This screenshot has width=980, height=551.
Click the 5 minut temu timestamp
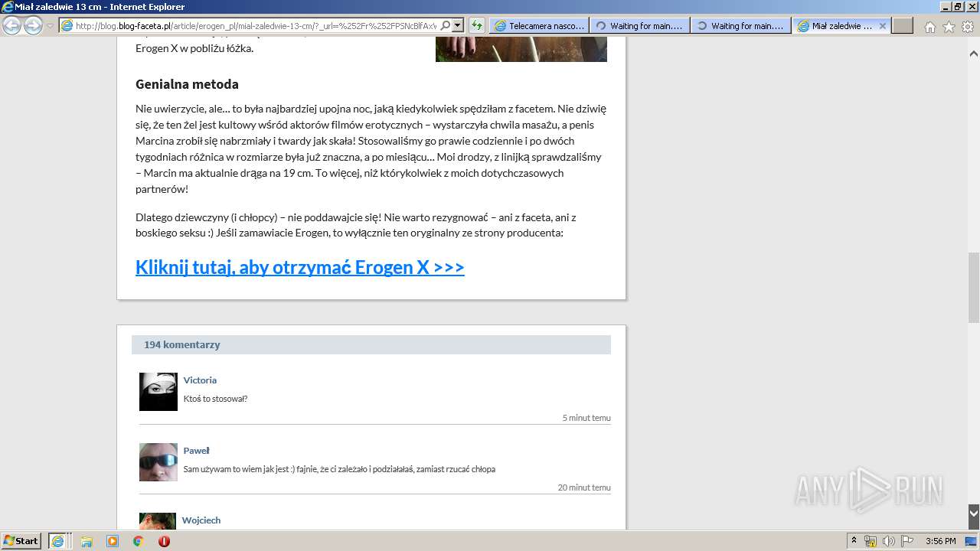586,418
